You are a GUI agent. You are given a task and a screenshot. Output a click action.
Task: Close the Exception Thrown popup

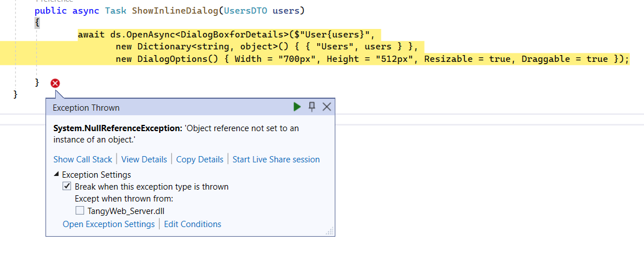[x=327, y=107]
